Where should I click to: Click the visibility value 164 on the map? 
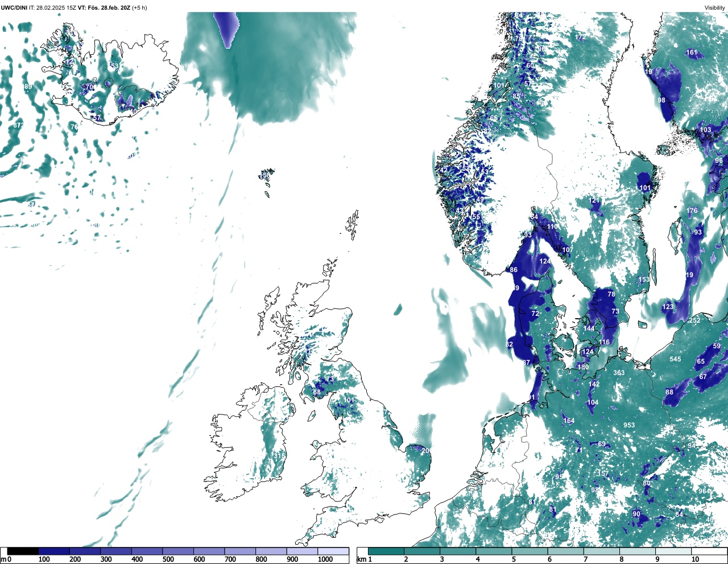pyautogui.click(x=569, y=421)
